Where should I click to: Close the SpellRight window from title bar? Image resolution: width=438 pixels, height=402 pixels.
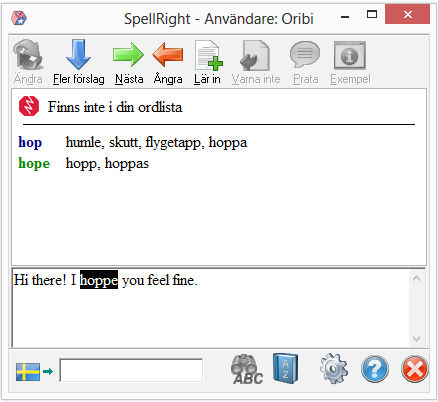(407, 14)
